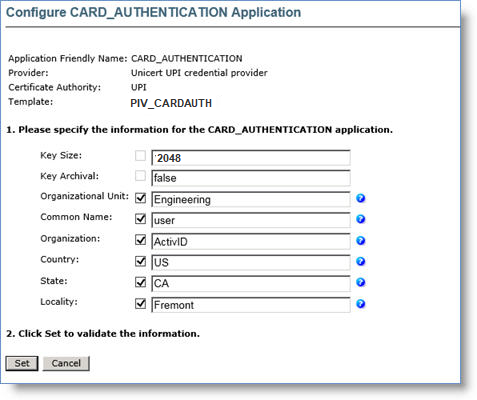Edit the Locality field containing Fremont
The image size is (477, 400).
coord(251,305)
